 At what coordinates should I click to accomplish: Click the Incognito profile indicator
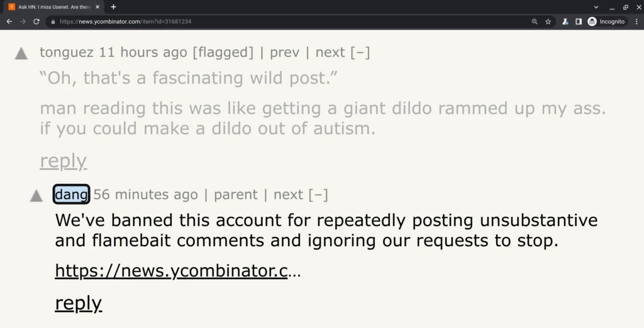(x=606, y=21)
